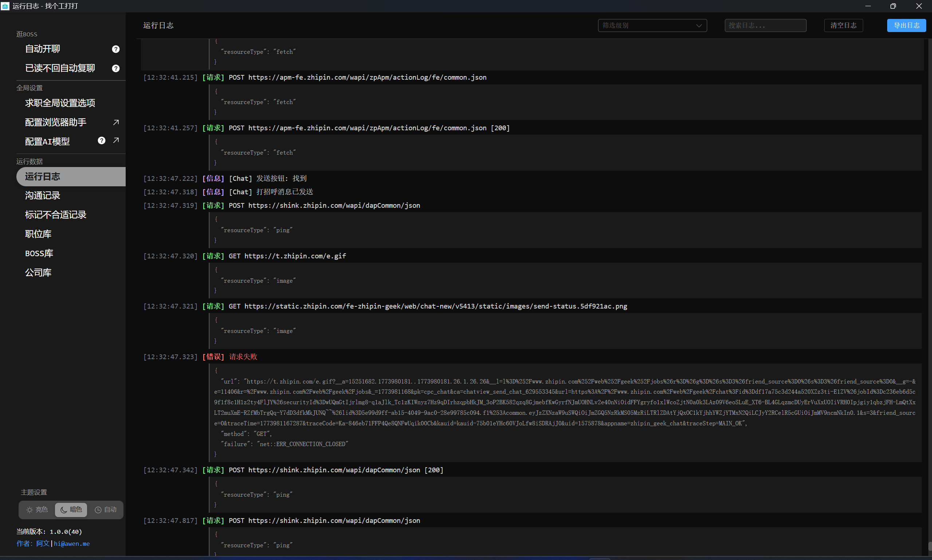
Task: Focus the 搜索日志 search field
Action: [765, 25]
